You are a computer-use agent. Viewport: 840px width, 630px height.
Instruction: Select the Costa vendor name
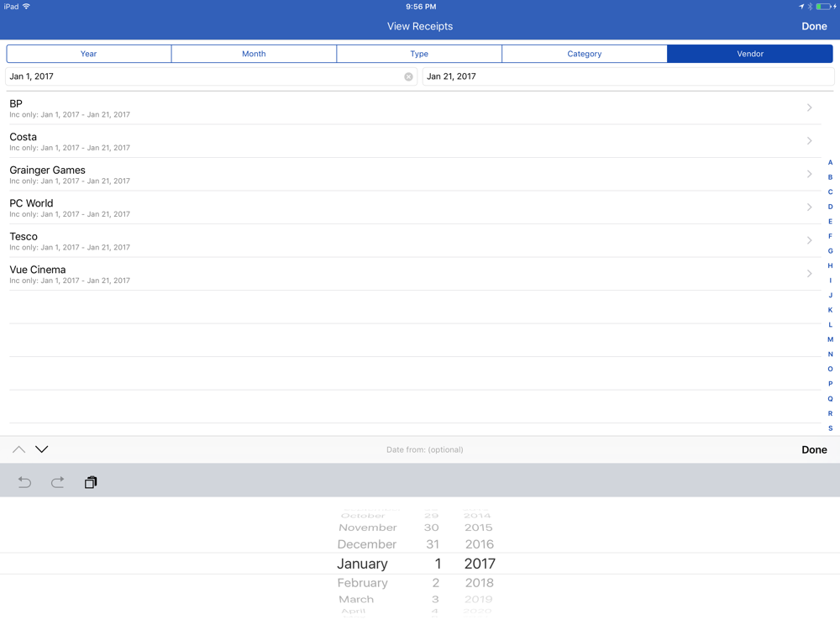[x=23, y=137]
